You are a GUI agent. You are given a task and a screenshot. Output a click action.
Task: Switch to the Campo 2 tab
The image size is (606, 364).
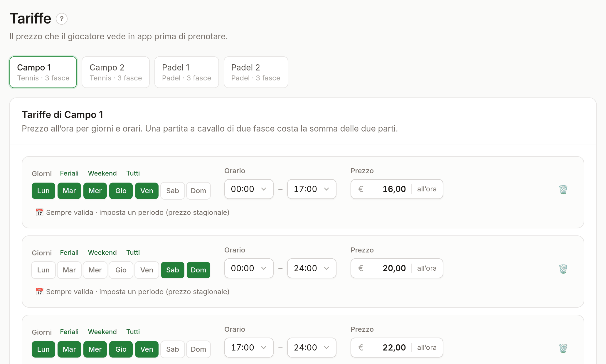coord(116,72)
